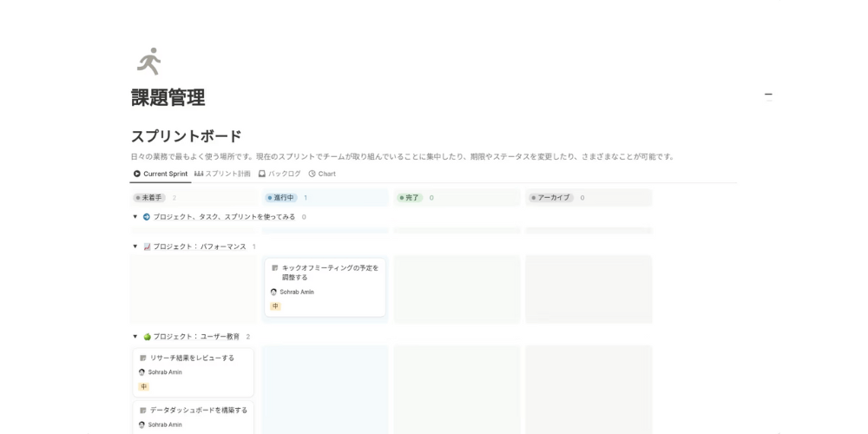
Task: Click the page icon on キックオフミーティング card
Action: (274, 268)
